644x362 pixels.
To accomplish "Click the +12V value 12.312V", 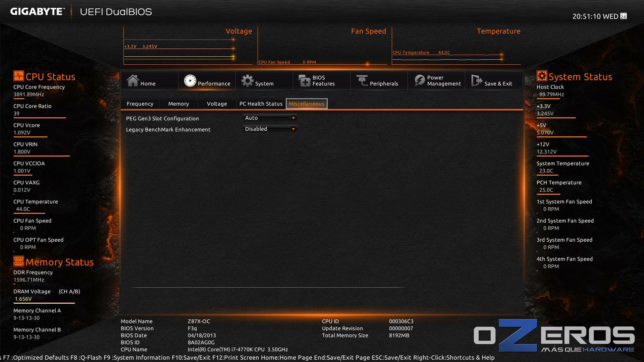I will (x=546, y=152).
